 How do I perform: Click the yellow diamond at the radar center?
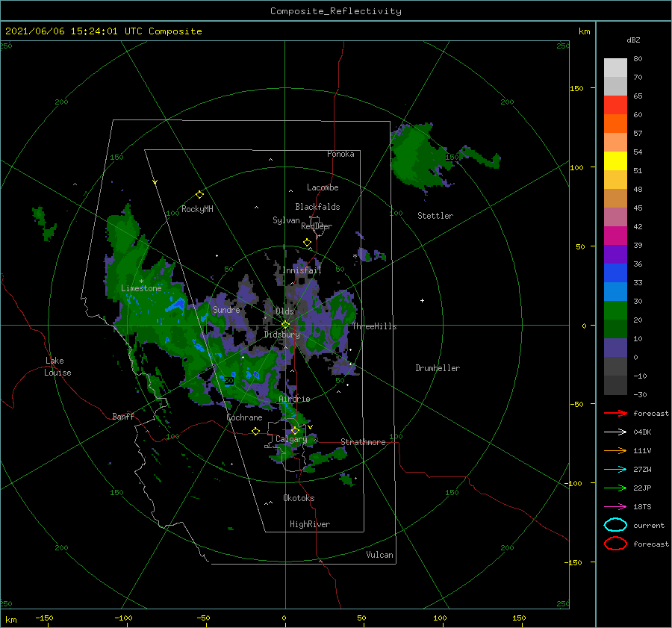click(285, 325)
